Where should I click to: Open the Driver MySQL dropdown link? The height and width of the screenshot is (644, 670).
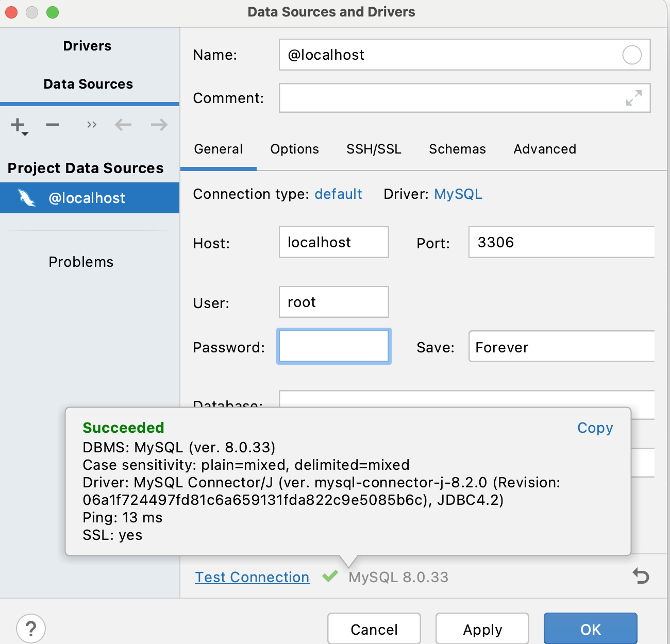(458, 194)
